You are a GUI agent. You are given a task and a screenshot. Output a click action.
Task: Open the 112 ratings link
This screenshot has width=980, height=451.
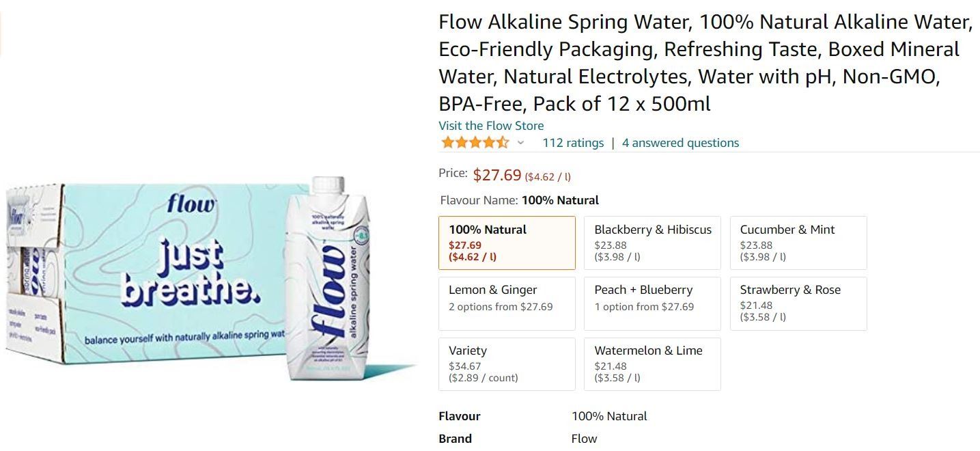573,143
